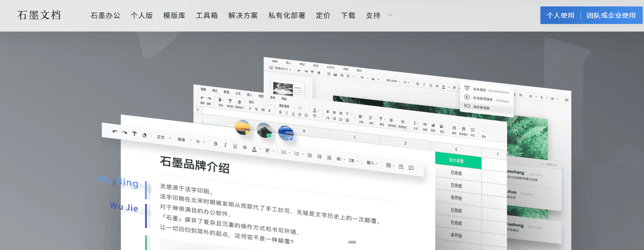Toggle italic I in the document toolbar
The image size is (644, 250).
[225, 145]
